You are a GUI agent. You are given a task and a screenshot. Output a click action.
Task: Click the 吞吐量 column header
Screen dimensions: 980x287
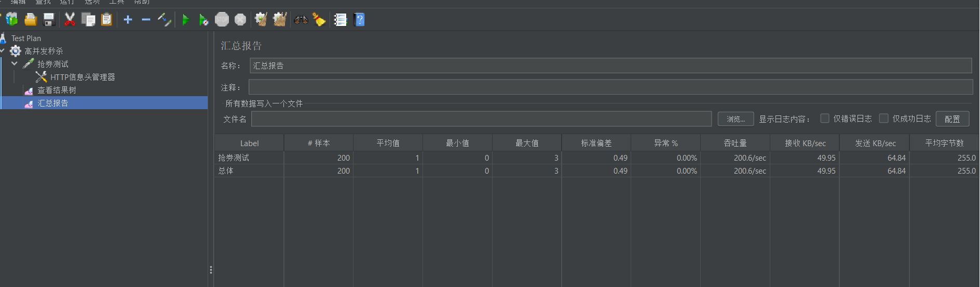point(735,143)
